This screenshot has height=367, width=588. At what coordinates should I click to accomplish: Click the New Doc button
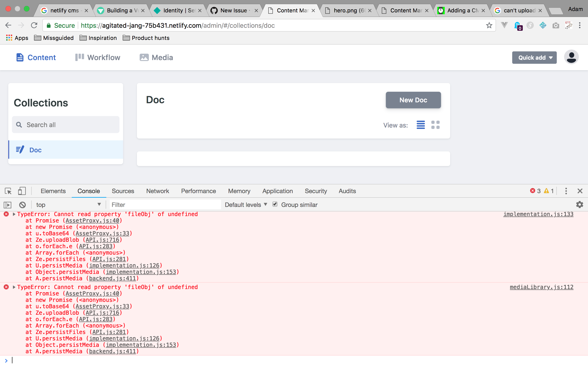coord(413,100)
